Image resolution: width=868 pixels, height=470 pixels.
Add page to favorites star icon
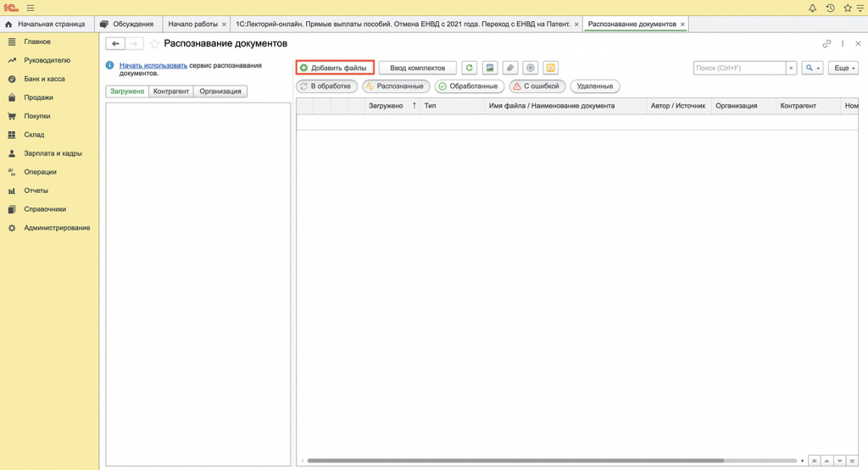pos(154,44)
